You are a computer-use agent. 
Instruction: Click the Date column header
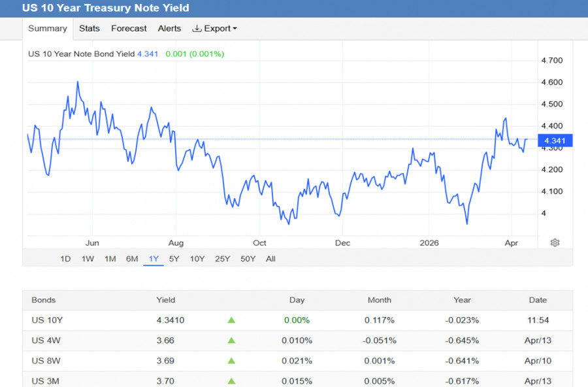538,300
